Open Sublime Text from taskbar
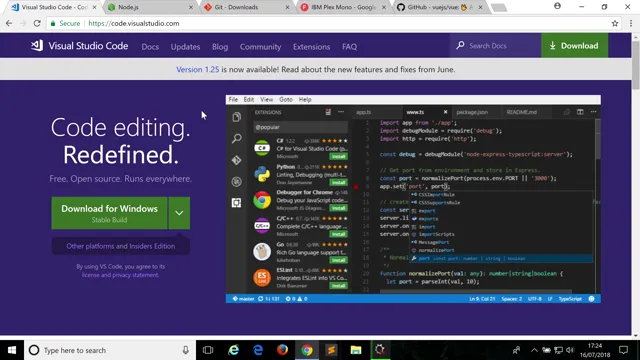 (x=331, y=350)
